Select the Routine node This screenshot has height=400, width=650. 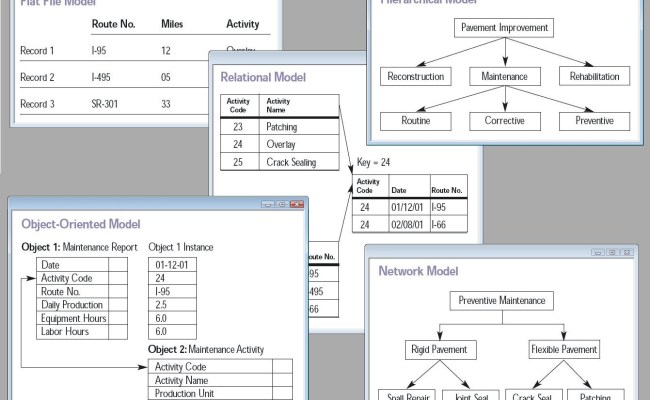pyautogui.click(x=416, y=121)
